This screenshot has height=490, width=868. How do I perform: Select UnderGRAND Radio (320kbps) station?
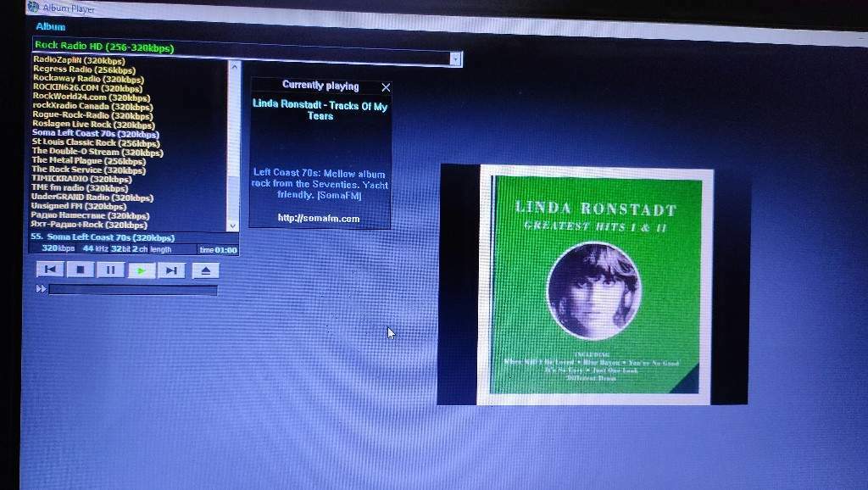[92, 198]
